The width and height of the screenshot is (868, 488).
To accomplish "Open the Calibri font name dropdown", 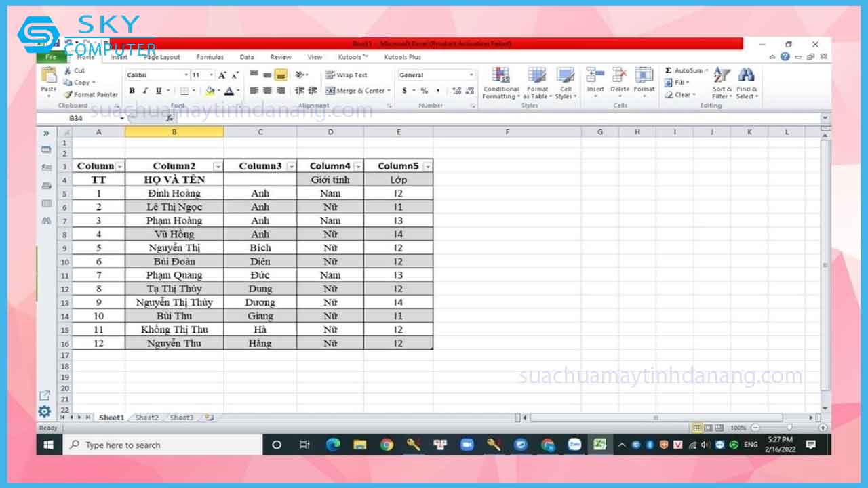I will [x=186, y=75].
